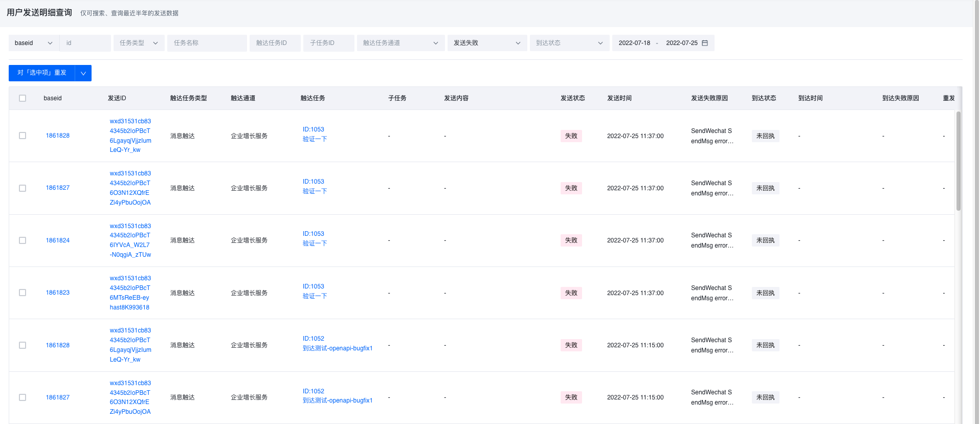Click the SendWechat error text in row 1861824
Screen dimensions: 980x424
pos(712,240)
